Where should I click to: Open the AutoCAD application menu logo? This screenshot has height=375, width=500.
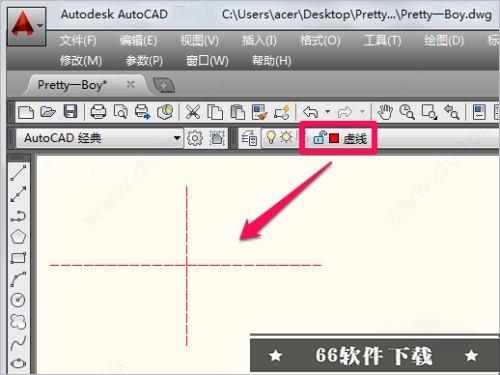tap(26, 26)
